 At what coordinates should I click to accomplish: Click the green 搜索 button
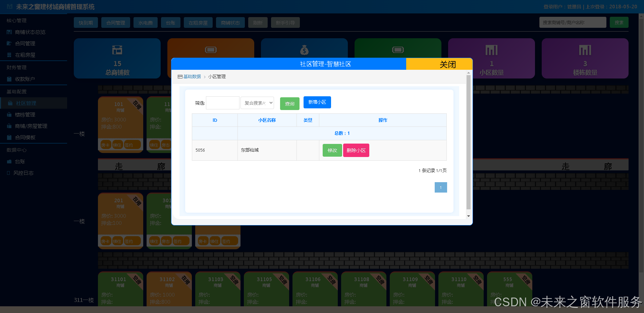[x=619, y=22]
